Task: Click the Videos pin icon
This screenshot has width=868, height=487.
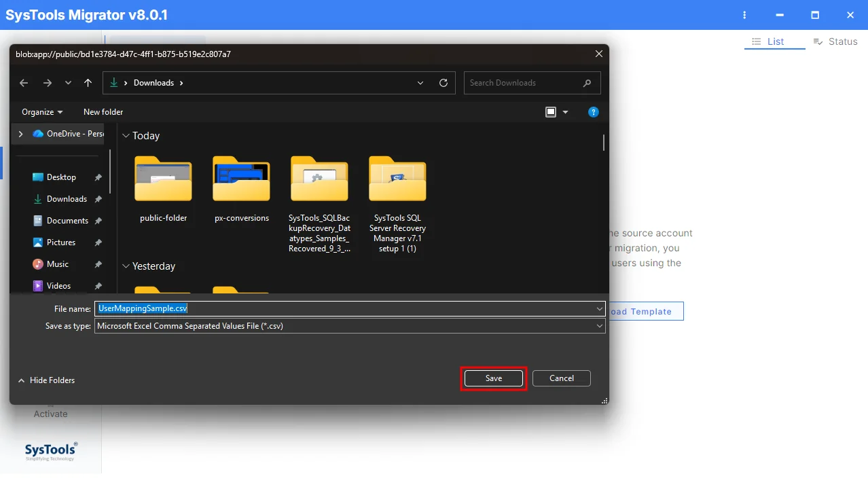Action: pos(98,286)
